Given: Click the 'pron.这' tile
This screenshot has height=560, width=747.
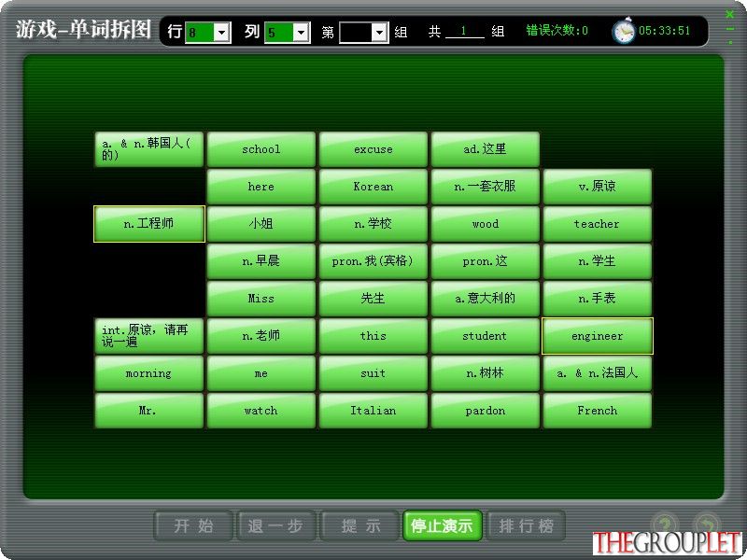Looking at the screenshot, I should pos(485,261).
